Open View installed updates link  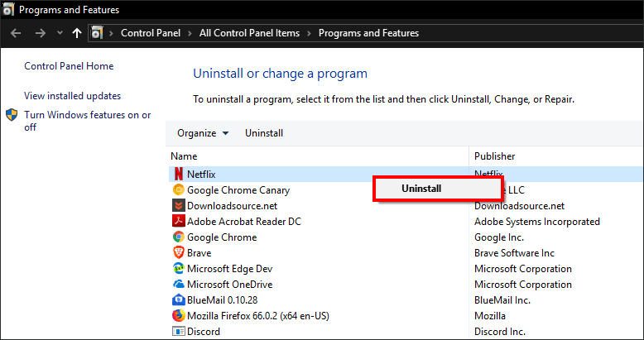point(73,96)
